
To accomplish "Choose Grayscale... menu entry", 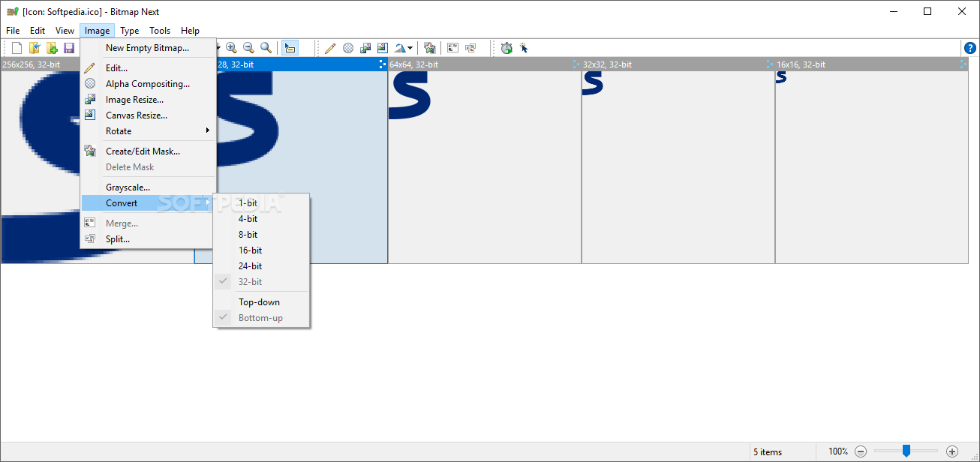I will [x=149, y=187].
